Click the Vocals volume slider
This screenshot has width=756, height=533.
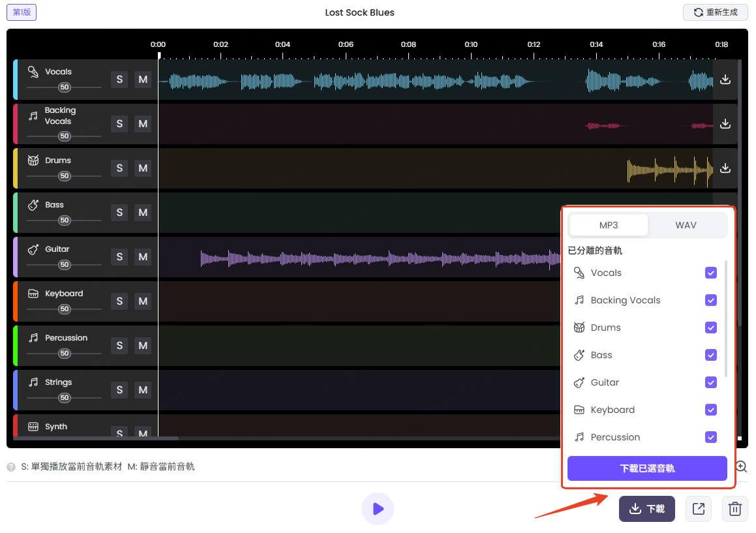pos(64,87)
